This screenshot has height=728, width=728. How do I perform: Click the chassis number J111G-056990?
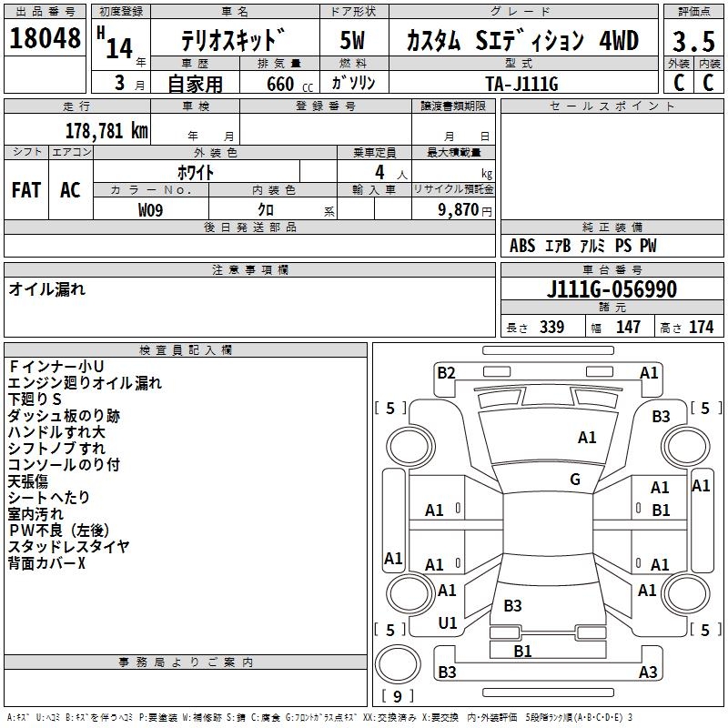[x=612, y=289]
